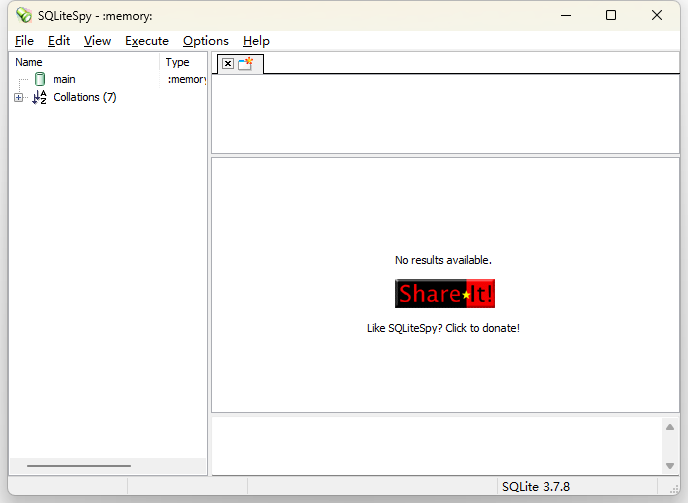
Task: Click the Share-It donate banner
Action: [445, 293]
